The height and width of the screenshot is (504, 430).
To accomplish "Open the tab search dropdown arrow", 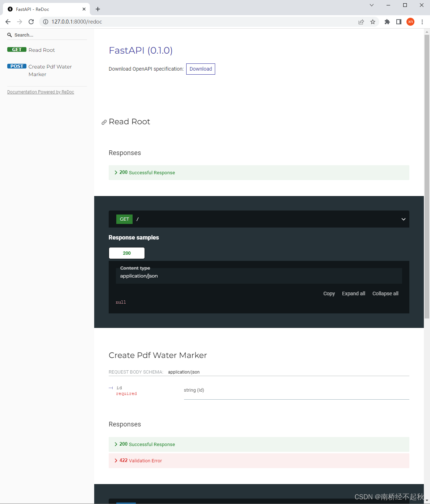I will pyautogui.click(x=372, y=5).
